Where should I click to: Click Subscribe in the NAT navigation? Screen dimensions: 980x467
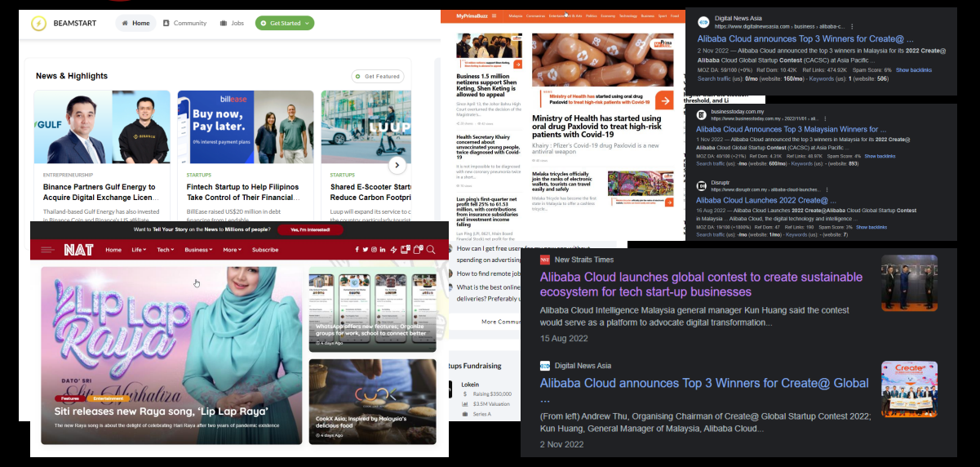265,250
